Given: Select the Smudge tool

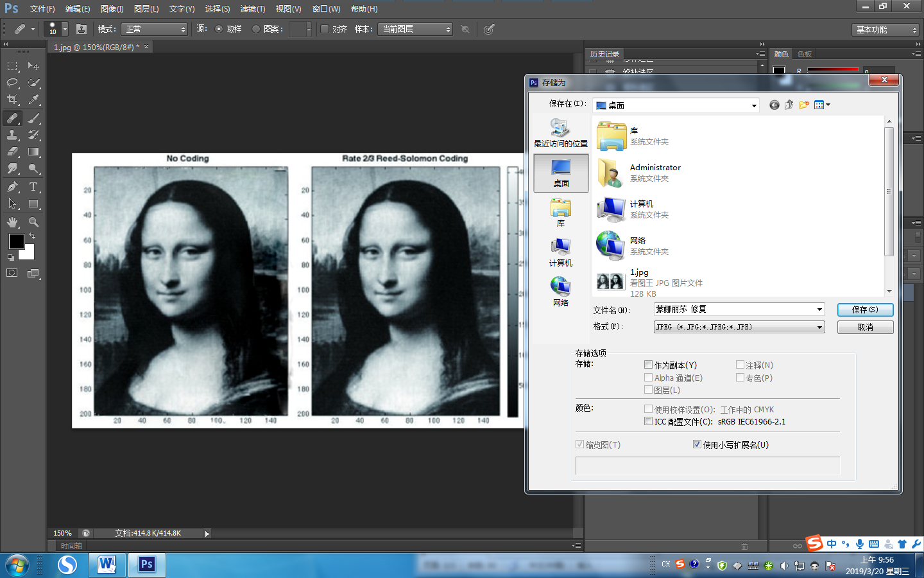Looking at the screenshot, I should 12,168.
